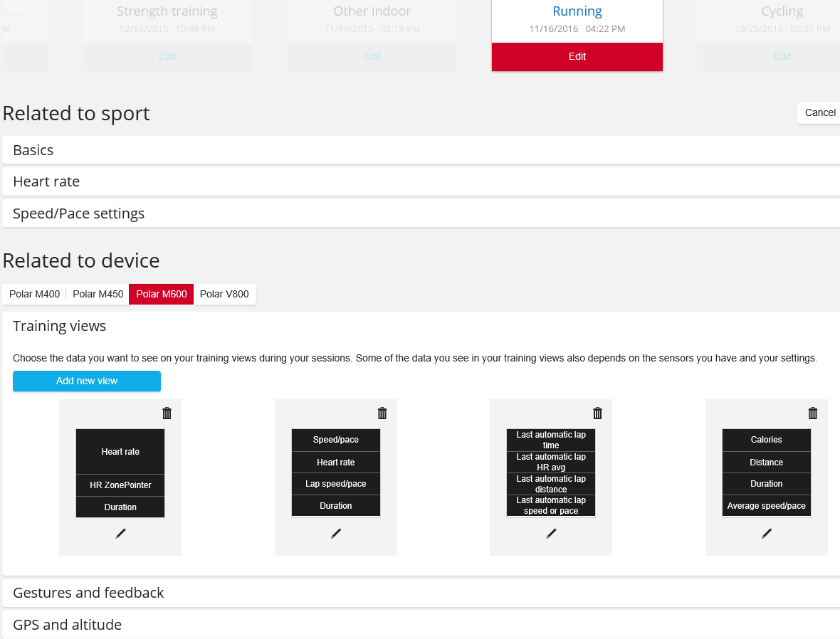The width and height of the screenshot is (840, 639).
Task: Click Last automatic lap time field
Action: (551, 440)
